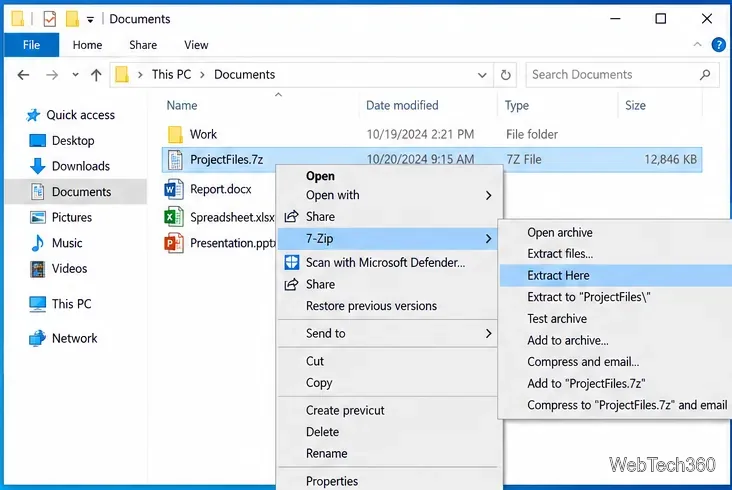
Task: Click the Documents sidebar icon
Action: (x=37, y=192)
